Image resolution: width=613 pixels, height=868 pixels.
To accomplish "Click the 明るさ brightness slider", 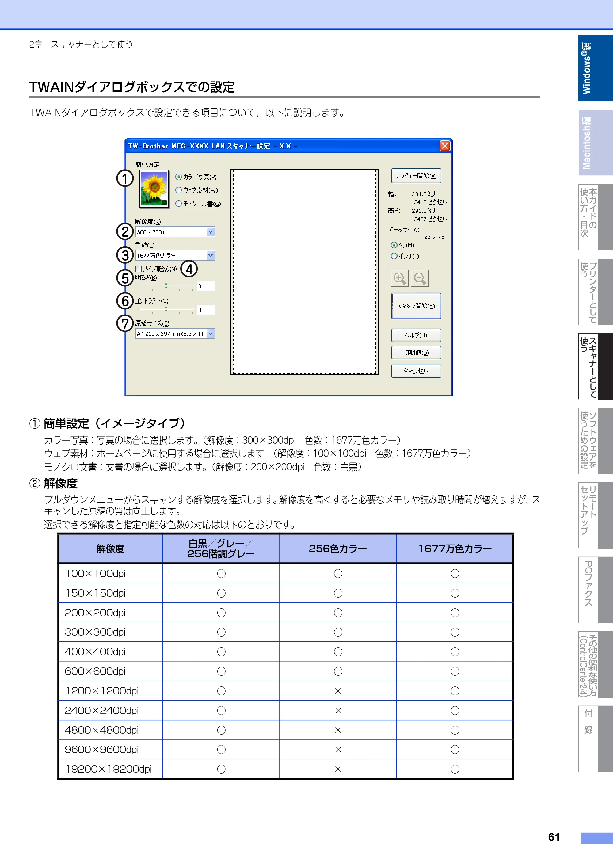I will (x=166, y=286).
